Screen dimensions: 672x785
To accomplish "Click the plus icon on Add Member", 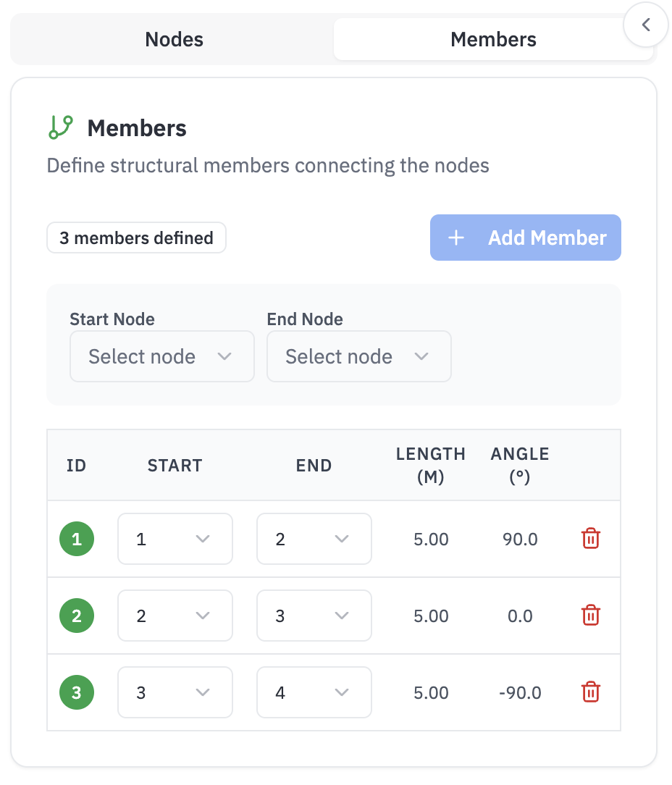I will pyautogui.click(x=455, y=238).
